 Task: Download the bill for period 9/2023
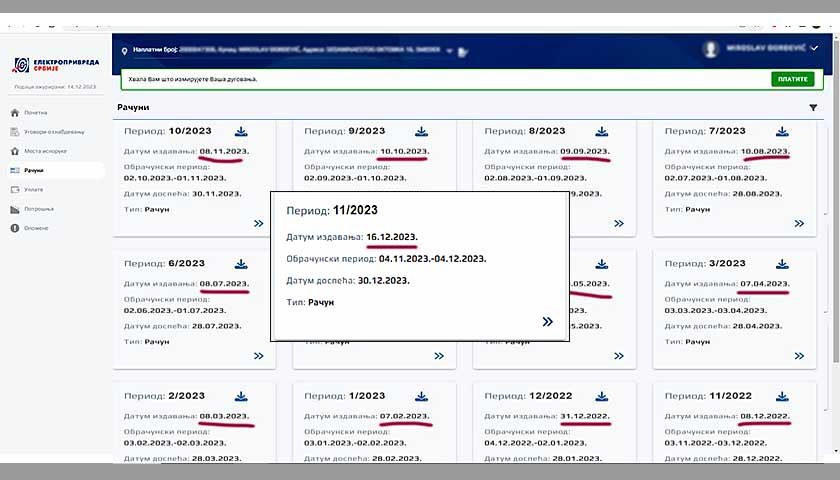pyautogui.click(x=422, y=131)
